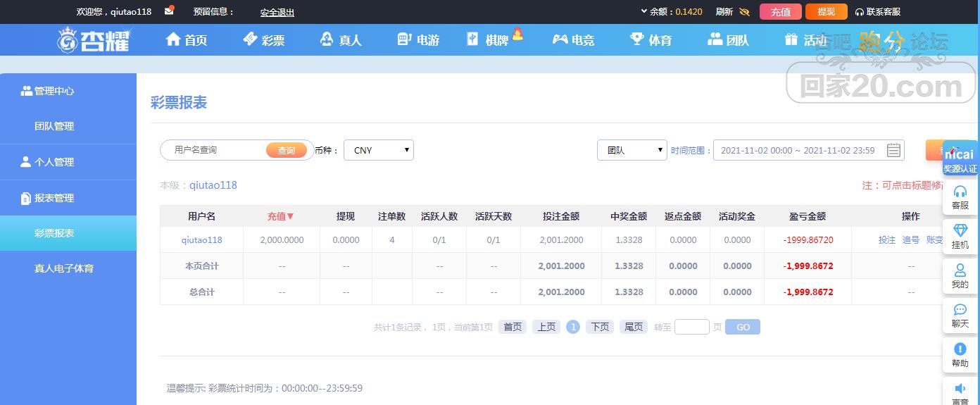
Task: Open 客服 headset icon in right sidebar
Action: click(960, 197)
